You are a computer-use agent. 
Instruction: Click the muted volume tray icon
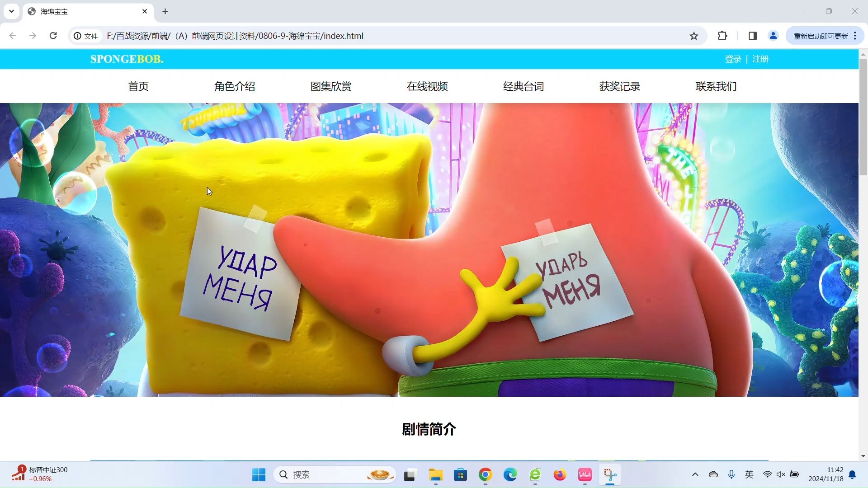point(781,474)
